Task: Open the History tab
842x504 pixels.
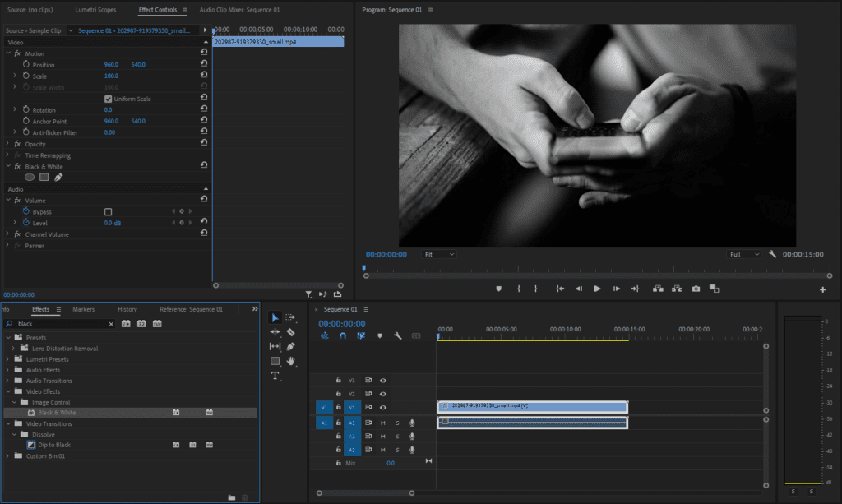Action: [127, 309]
